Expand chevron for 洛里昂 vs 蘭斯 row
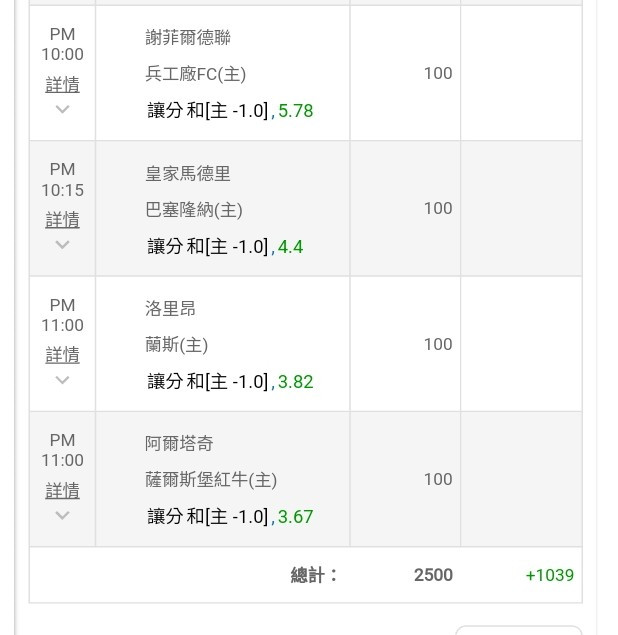Viewport: 618px width, 635px height. [62, 379]
